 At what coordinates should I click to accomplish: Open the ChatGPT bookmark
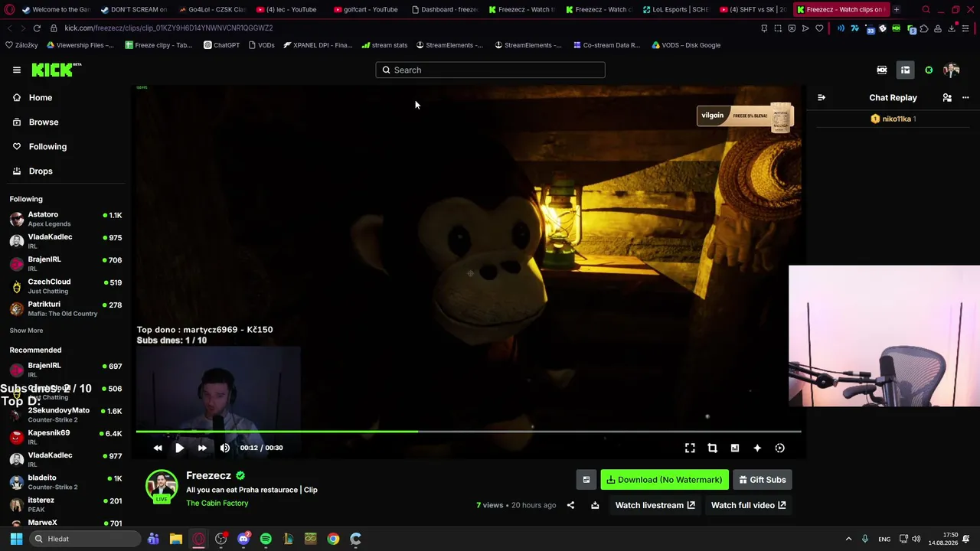click(x=221, y=45)
